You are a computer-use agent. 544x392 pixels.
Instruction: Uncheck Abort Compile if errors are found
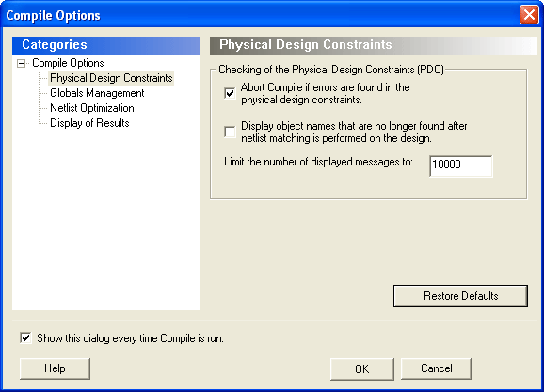click(x=230, y=93)
